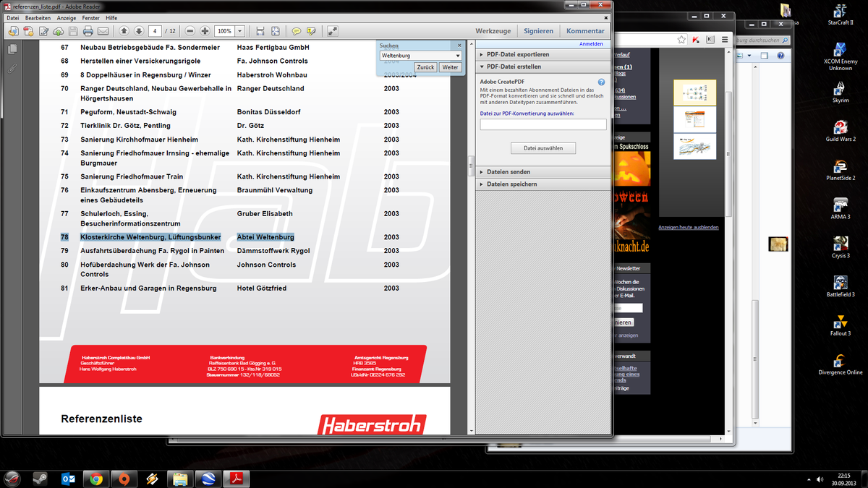Click the Highlight text tool icon
The height and width of the screenshot is (488, 868).
(x=312, y=31)
